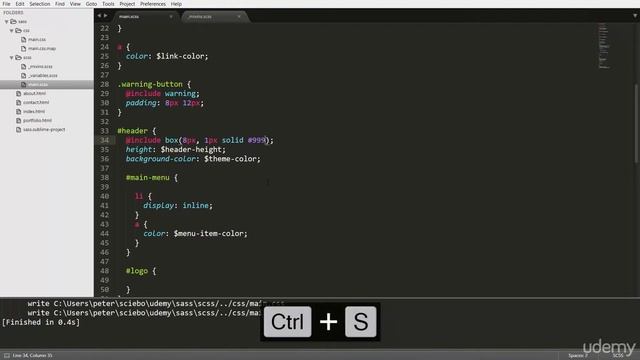640x360 pixels.
Task: Click line number 34 in gutter
Action: click(104, 140)
